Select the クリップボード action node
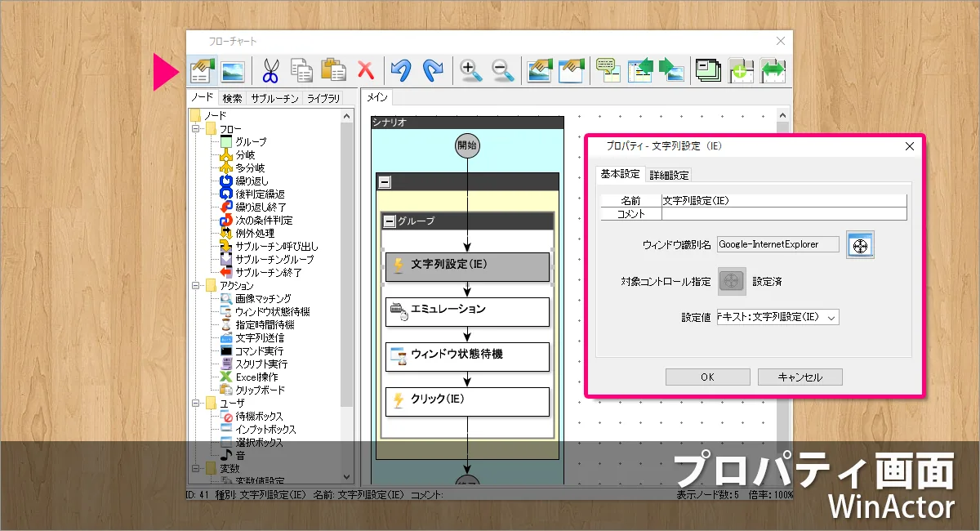Image resolution: width=980 pixels, height=531 pixels. point(260,390)
